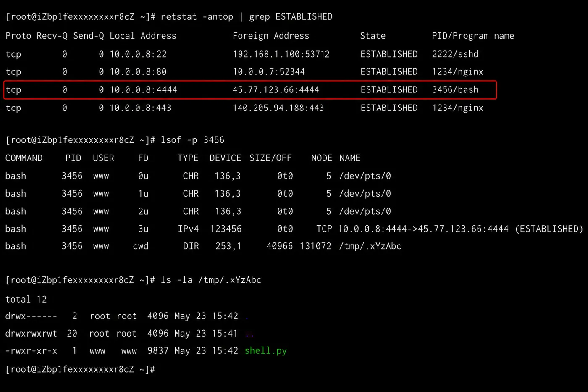Select the Foreign Address column header
The width and height of the screenshot is (588, 392).
[x=271, y=36]
